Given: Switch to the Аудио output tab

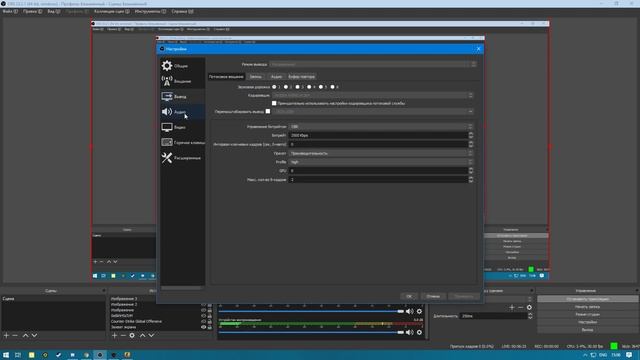Looking at the screenshot, I should point(276,77).
